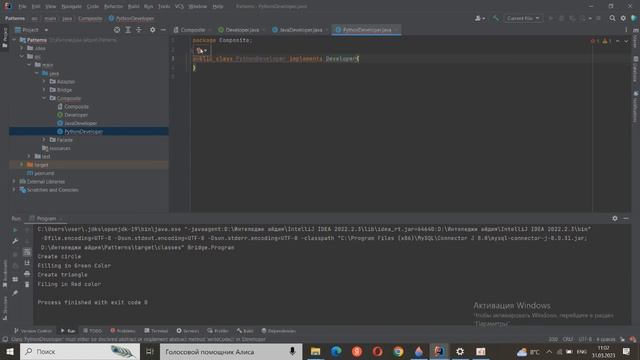
Task: Open the user account icon menu
Action: coord(480,18)
